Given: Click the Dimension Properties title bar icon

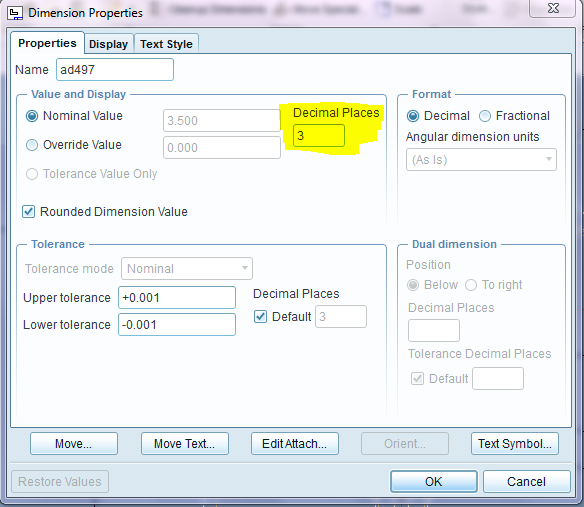Looking at the screenshot, I should click(x=15, y=13).
